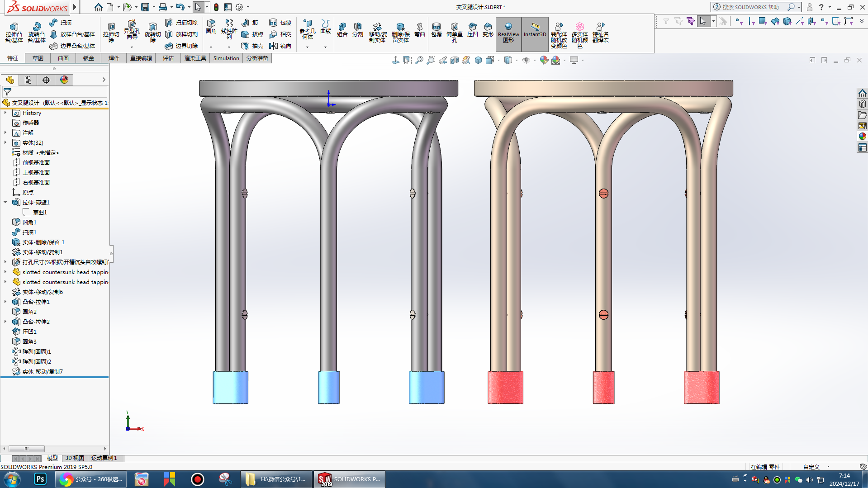Open the DisplayManager appearance tab icon
868x488 pixels.
click(64, 80)
